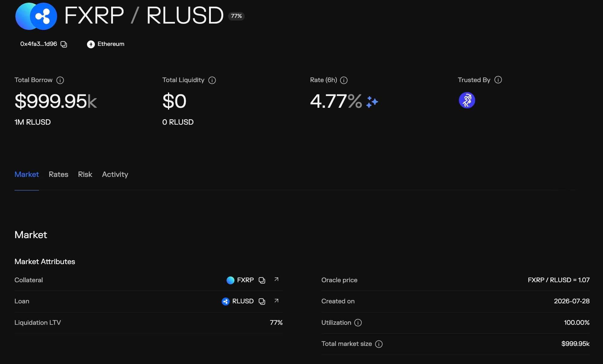Click the Liquidation LTV label

coord(38,323)
